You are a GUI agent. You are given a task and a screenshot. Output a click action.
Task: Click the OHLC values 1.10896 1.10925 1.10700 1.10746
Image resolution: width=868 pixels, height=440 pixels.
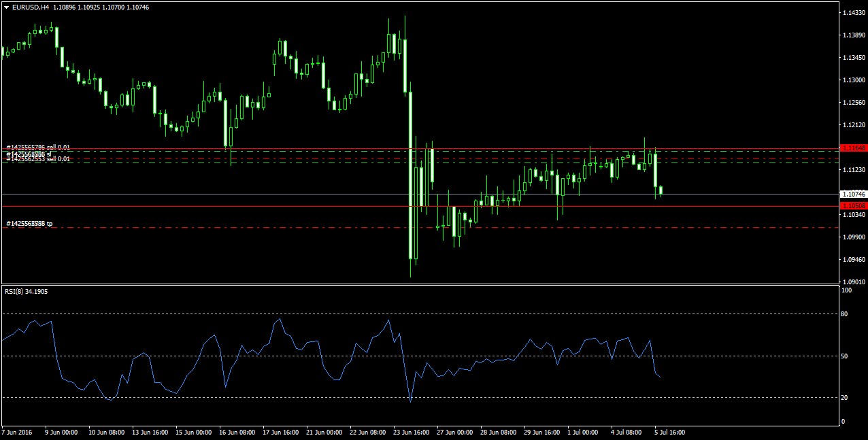pos(101,7)
